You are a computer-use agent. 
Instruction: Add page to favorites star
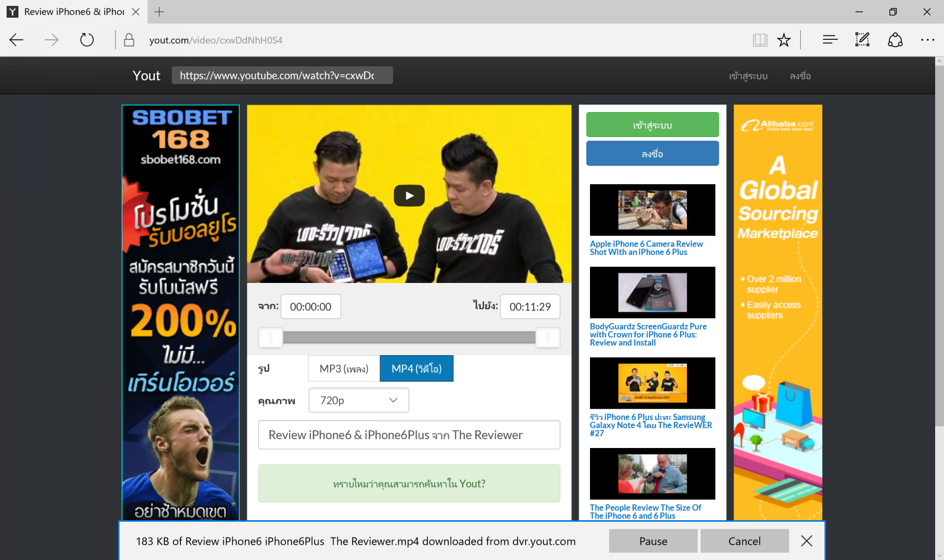[784, 40]
